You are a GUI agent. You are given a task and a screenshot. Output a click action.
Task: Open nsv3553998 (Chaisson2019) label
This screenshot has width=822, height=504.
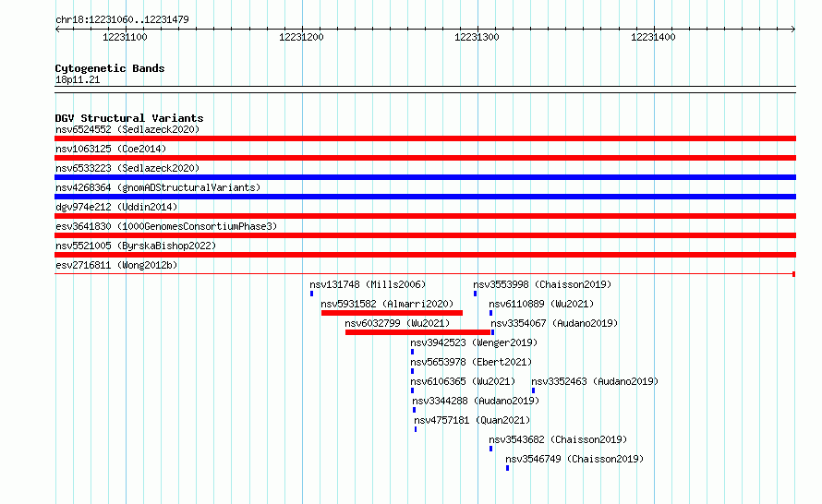[542, 284]
